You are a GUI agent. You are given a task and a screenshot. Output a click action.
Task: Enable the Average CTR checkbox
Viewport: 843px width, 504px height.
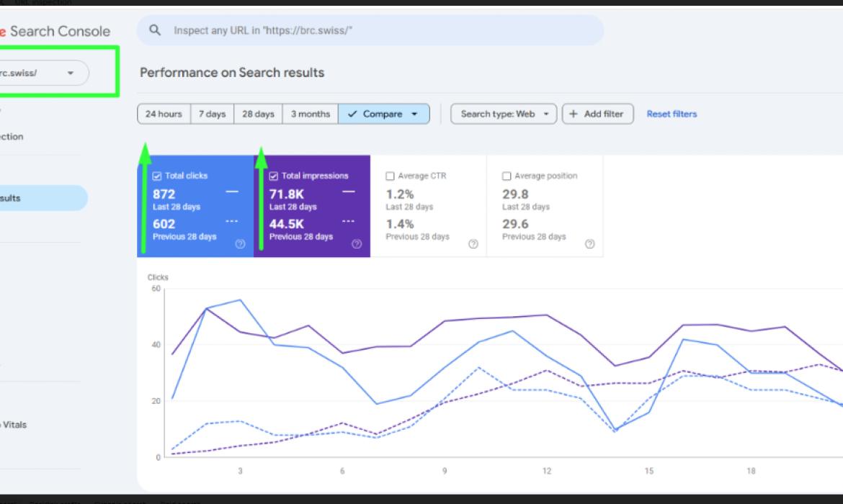pos(390,175)
